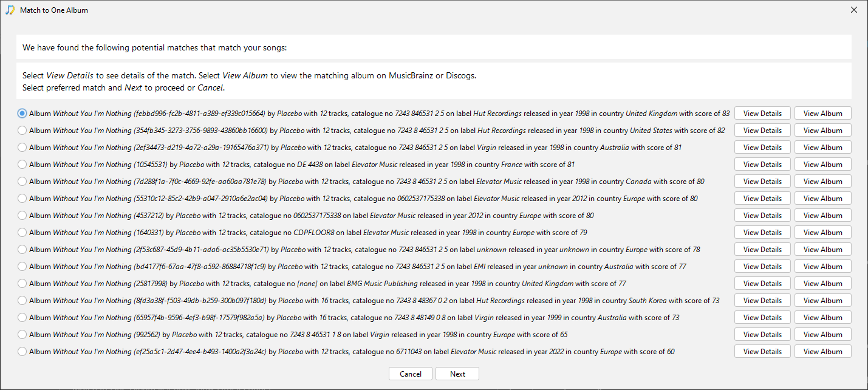Select the 4537212 release match
Viewport: 868px width, 390px height.
click(x=22, y=216)
